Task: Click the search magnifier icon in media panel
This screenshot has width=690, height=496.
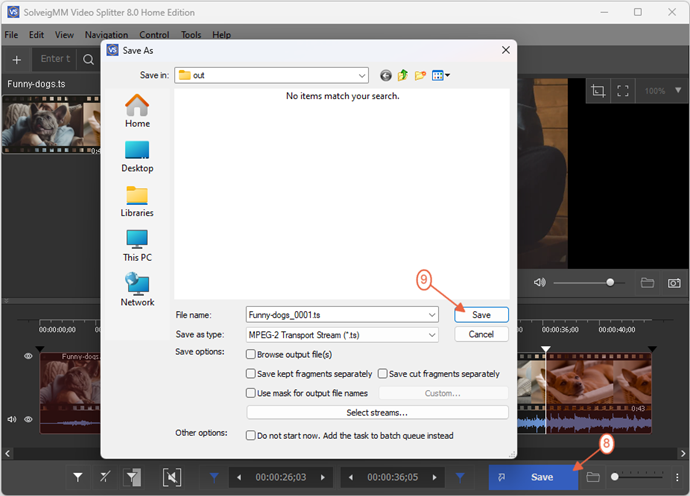Action: click(88, 59)
